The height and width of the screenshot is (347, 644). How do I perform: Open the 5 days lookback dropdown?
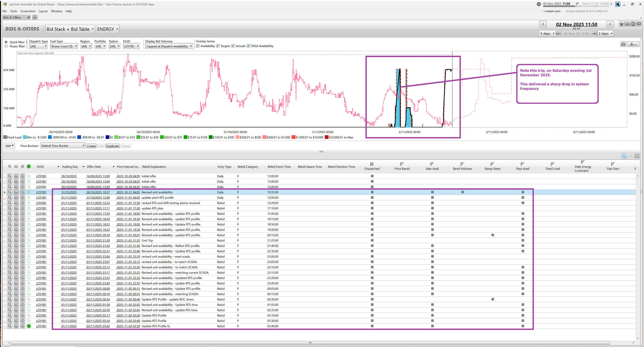click(547, 33)
